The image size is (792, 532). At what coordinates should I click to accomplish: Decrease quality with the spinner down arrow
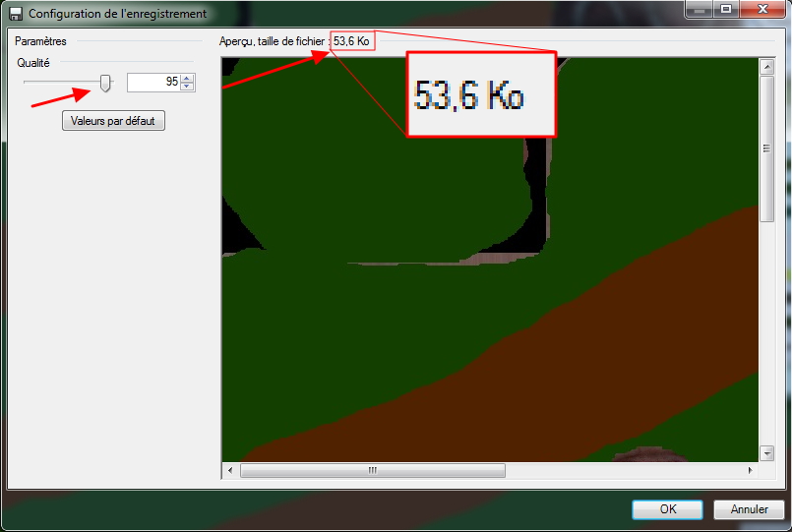point(187,87)
